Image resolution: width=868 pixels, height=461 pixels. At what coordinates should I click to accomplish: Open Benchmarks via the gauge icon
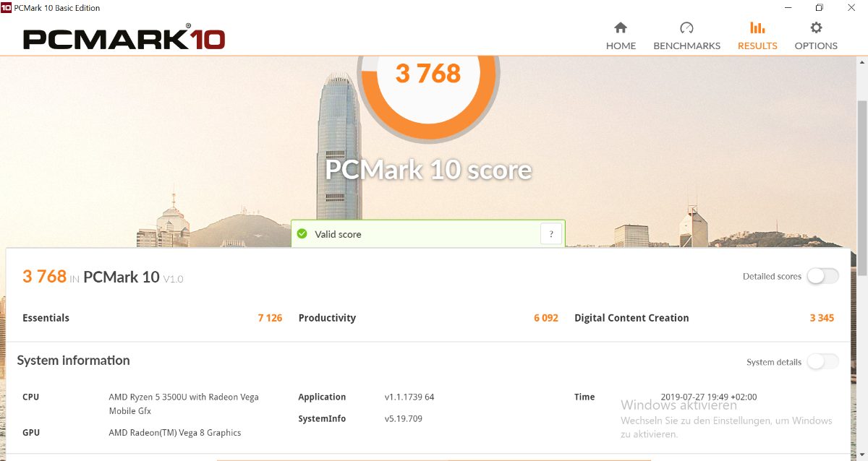(686, 28)
